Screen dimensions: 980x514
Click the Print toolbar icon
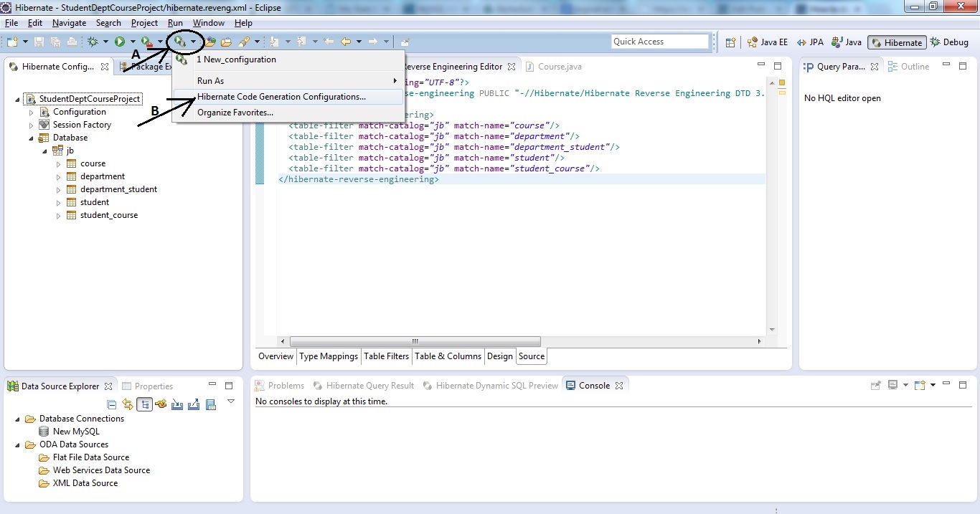[x=72, y=42]
